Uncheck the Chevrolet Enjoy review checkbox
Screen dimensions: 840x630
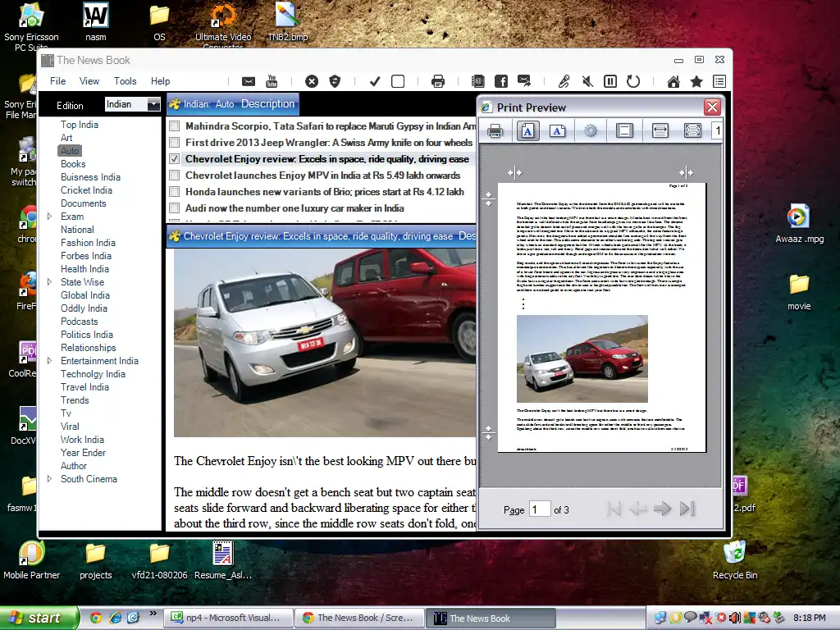[174, 159]
